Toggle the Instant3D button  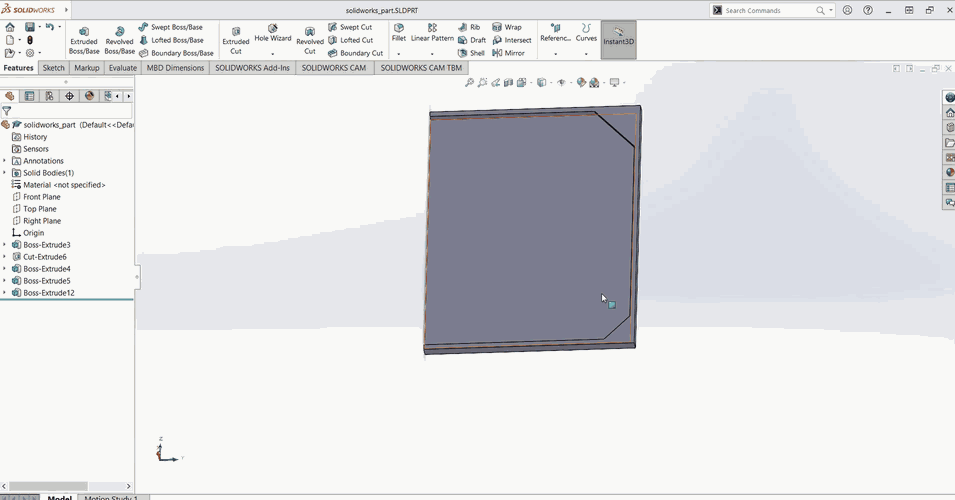pyautogui.click(x=618, y=37)
